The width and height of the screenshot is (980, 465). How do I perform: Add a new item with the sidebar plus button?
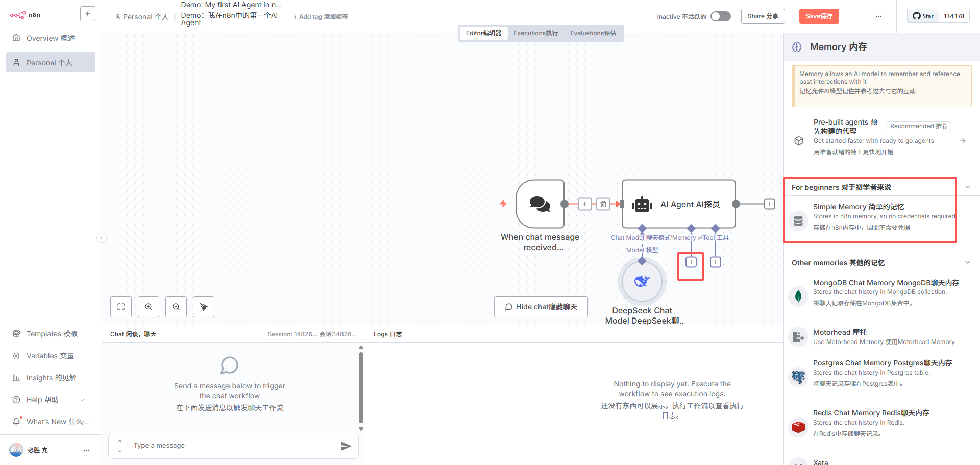88,14
